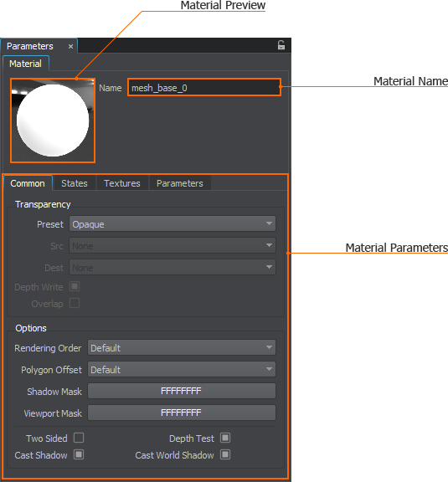The width and height of the screenshot is (448, 482).
Task: Open the Transparency Preset dropdown
Action: tap(173, 223)
